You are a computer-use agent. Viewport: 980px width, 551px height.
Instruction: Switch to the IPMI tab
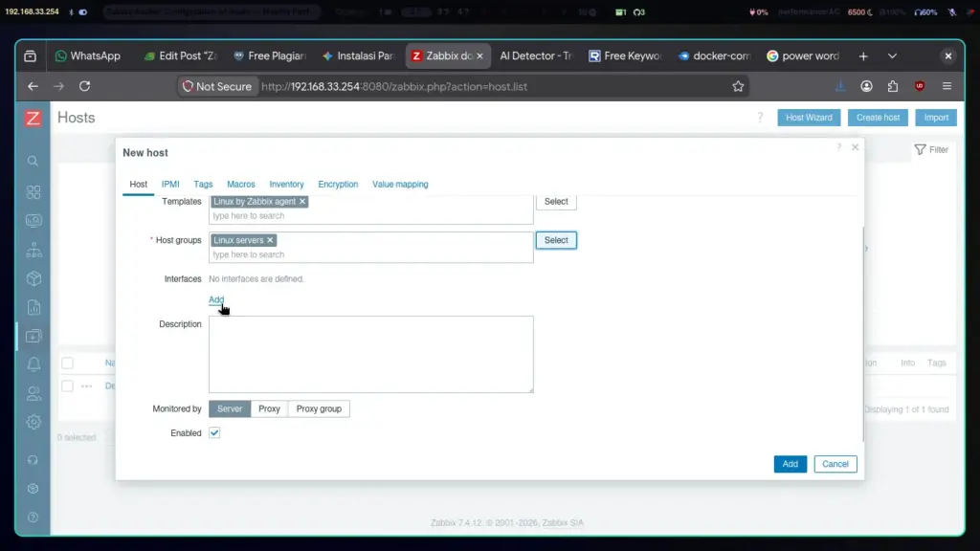click(170, 185)
